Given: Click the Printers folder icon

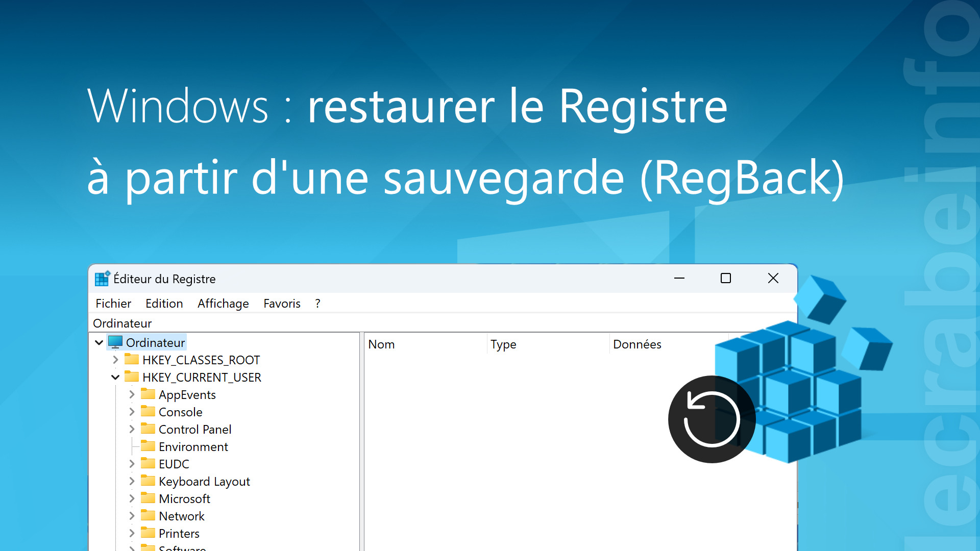Looking at the screenshot, I should (x=148, y=533).
